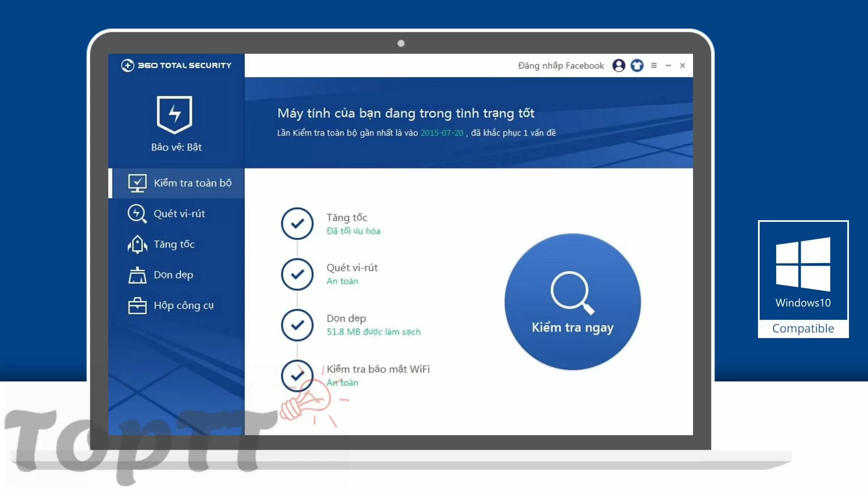Open the theme shirt icon
This screenshot has height=495, width=868.
637,65
